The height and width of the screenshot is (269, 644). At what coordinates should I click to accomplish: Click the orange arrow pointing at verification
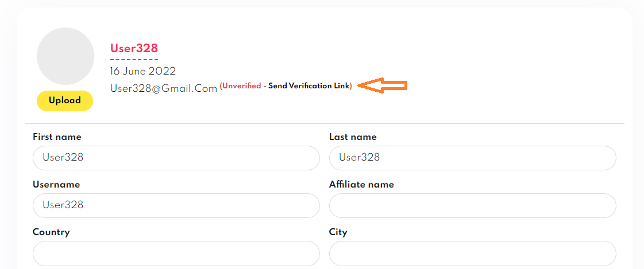tap(383, 85)
